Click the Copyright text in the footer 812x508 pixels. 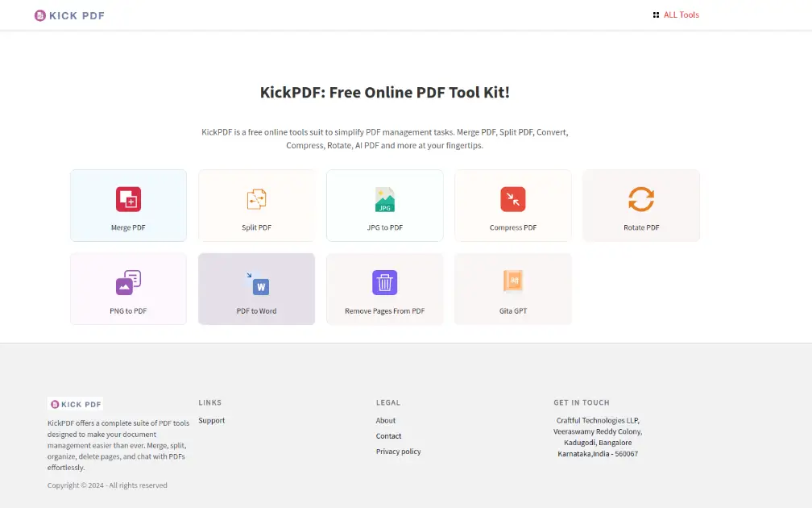point(108,485)
